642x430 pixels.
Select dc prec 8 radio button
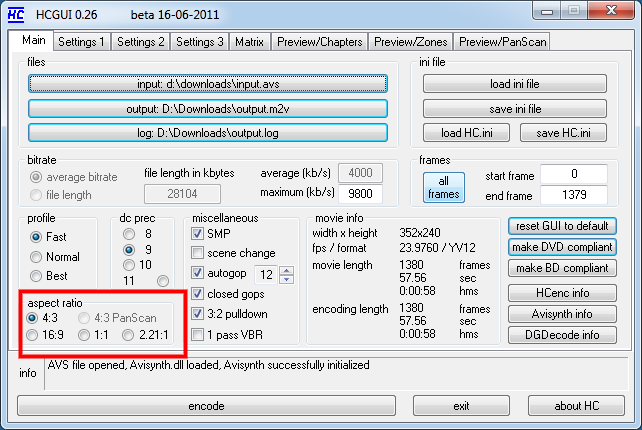pos(129,234)
